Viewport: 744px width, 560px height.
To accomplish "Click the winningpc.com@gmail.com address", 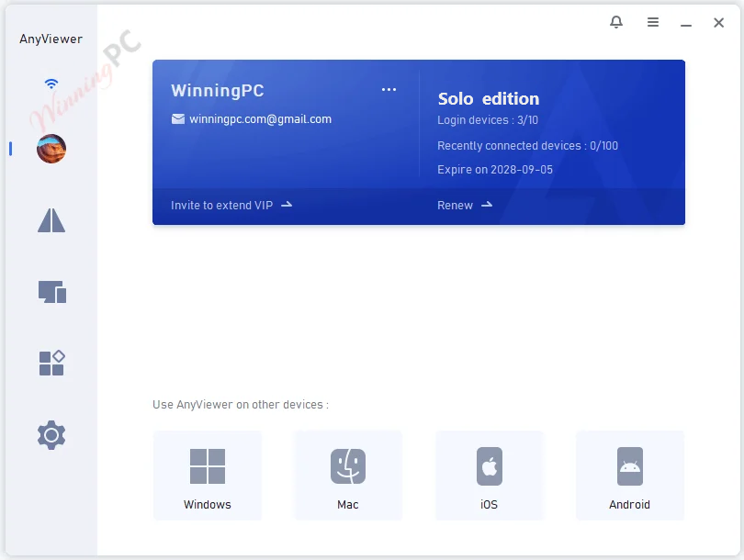I will tap(260, 119).
